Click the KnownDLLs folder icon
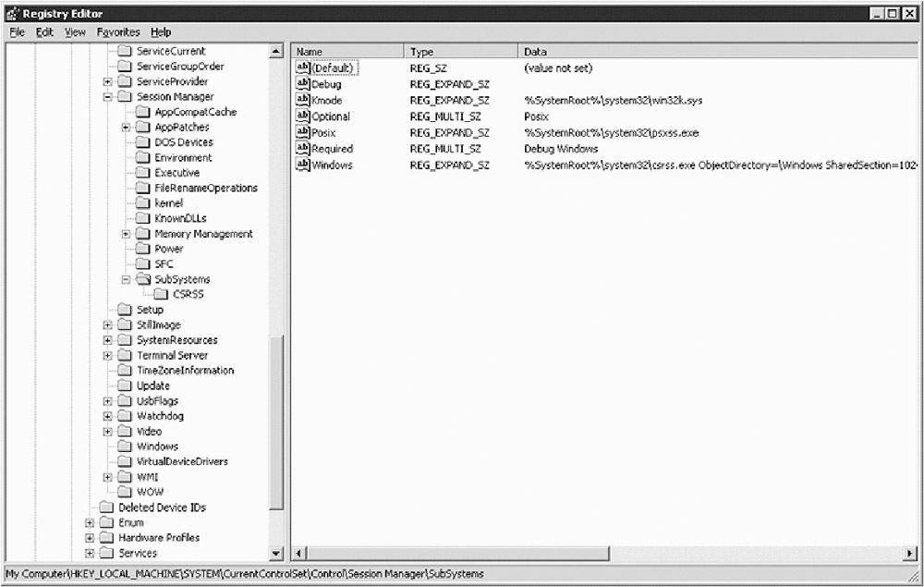924x587 pixels. point(143,218)
